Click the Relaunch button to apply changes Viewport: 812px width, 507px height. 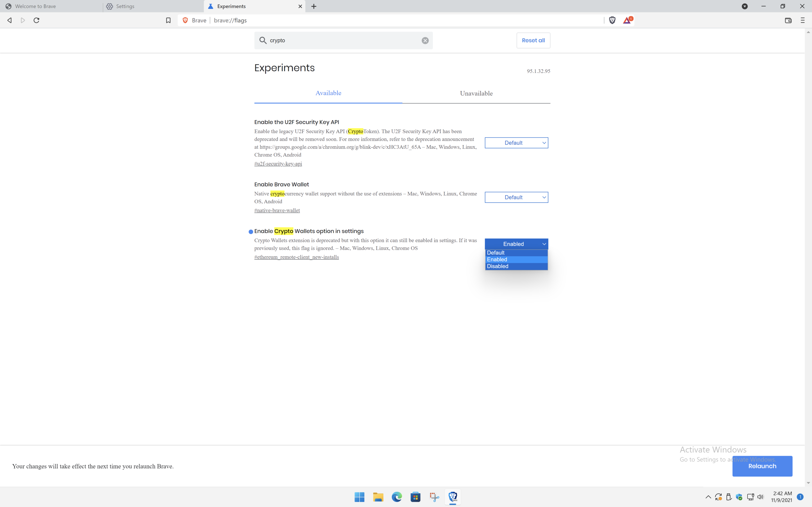point(762,466)
